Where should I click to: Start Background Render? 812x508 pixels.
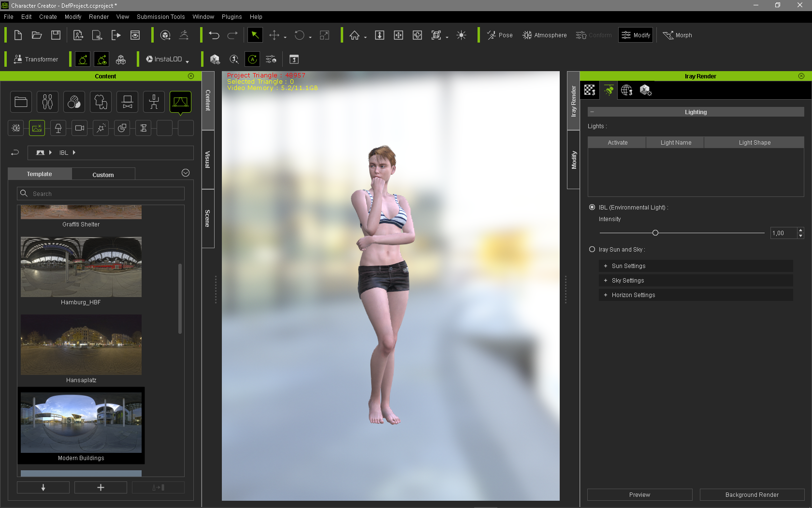click(x=752, y=495)
